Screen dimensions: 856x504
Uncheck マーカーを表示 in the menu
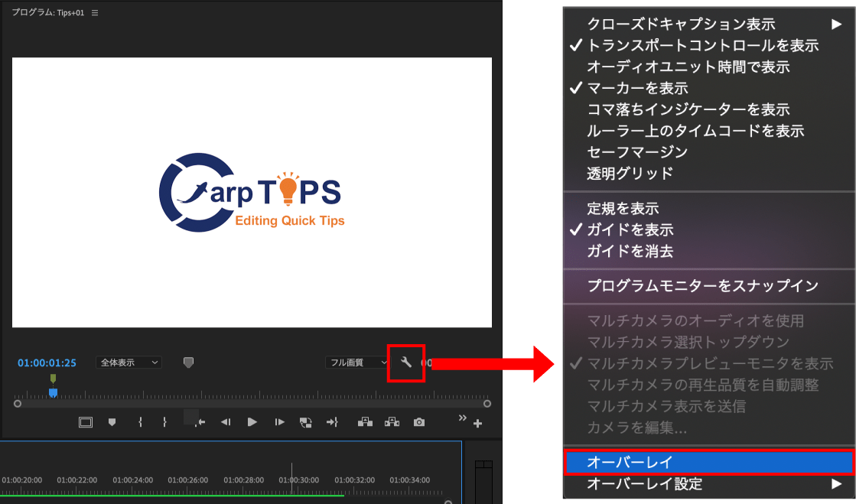(708, 88)
